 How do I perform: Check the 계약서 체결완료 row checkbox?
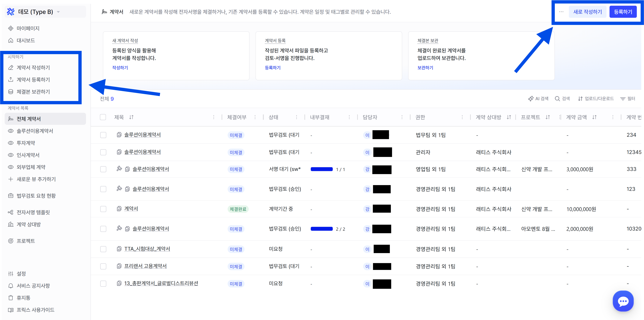pyautogui.click(x=103, y=209)
